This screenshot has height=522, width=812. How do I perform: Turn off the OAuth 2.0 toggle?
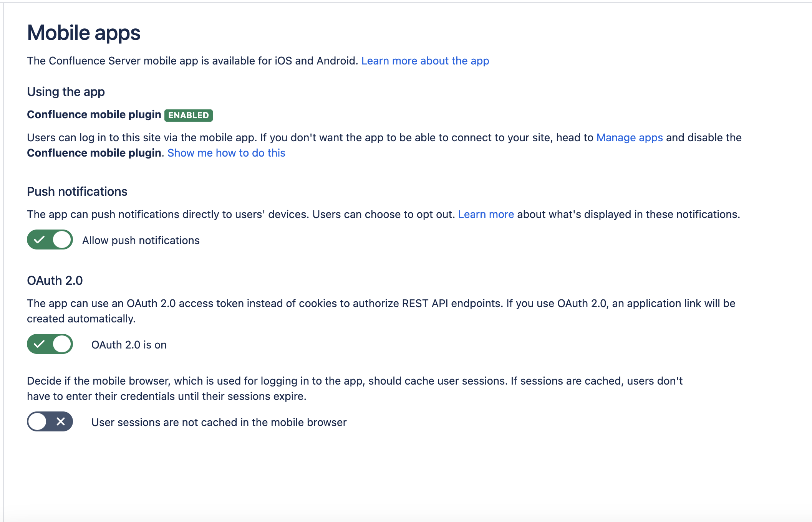click(x=50, y=344)
